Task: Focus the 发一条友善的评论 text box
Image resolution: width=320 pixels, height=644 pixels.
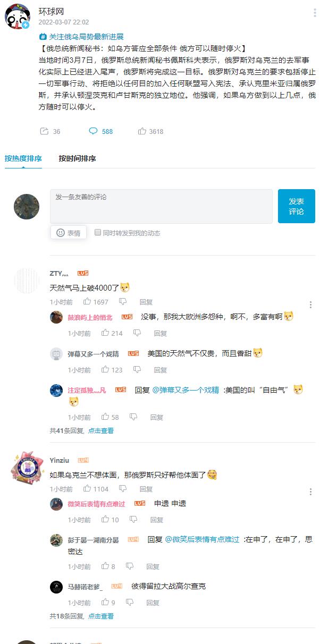Action: pos(161,206)
